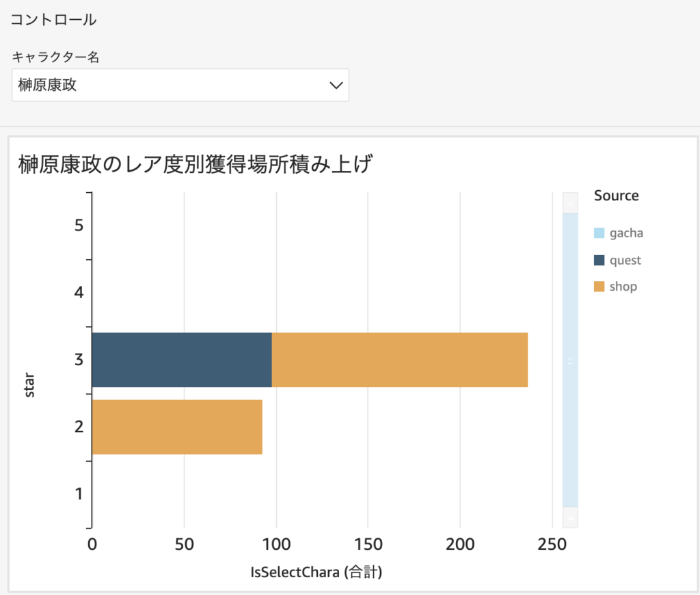Click the x-axis value 100

pyautogui.click(x=276, y=544)
